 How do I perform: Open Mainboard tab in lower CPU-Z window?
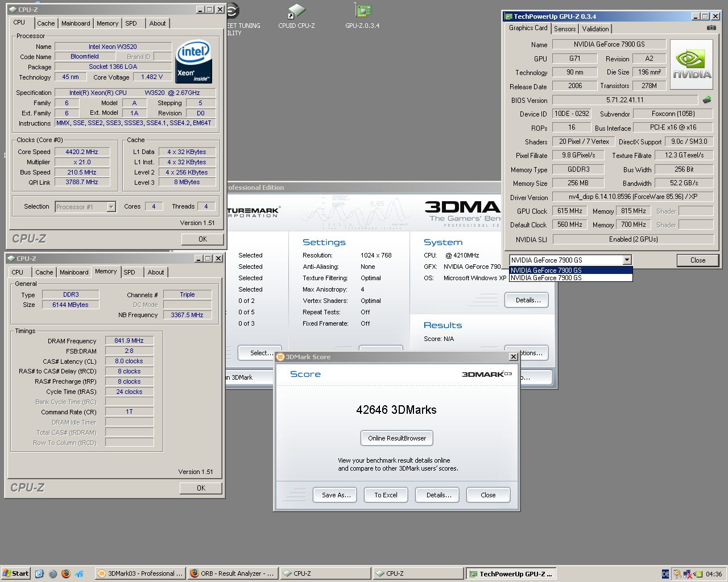74,272
